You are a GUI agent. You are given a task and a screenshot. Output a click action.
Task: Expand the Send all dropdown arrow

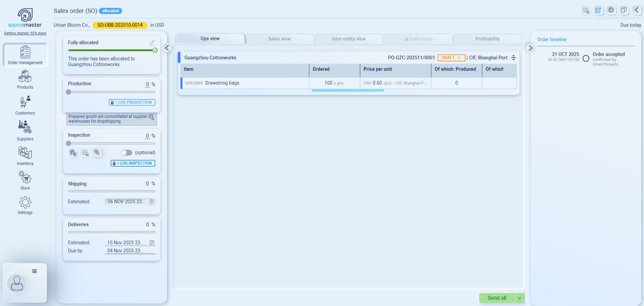pos(520,298)
